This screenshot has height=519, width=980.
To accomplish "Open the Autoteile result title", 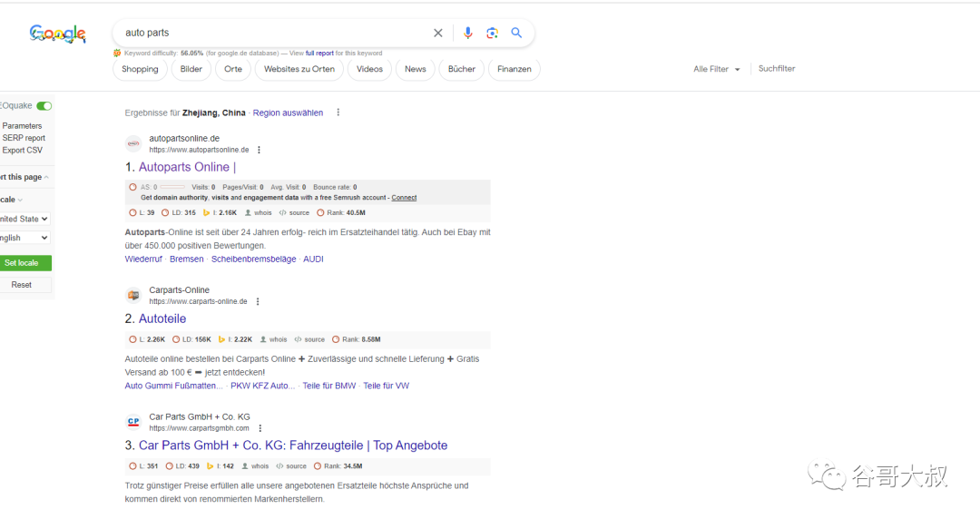I will 162,318.
